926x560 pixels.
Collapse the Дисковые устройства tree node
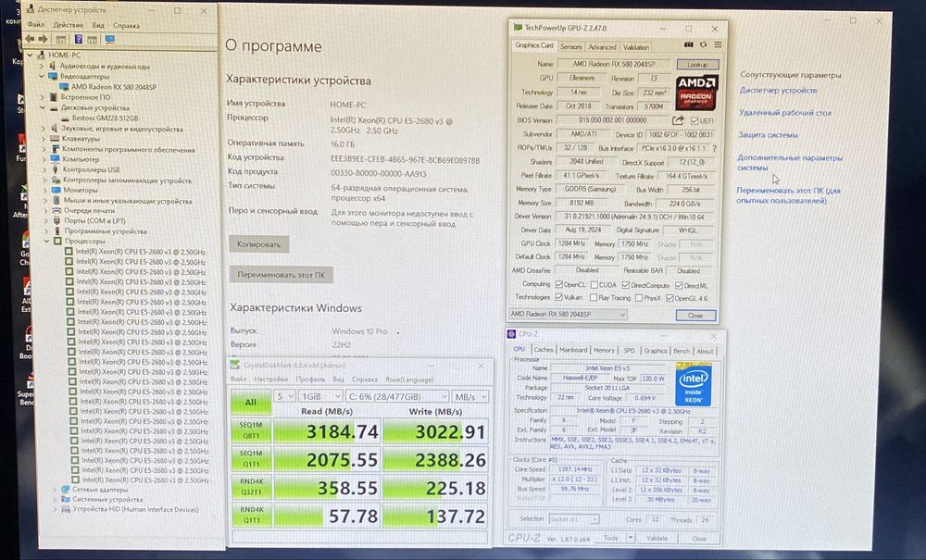pos(43,108)
